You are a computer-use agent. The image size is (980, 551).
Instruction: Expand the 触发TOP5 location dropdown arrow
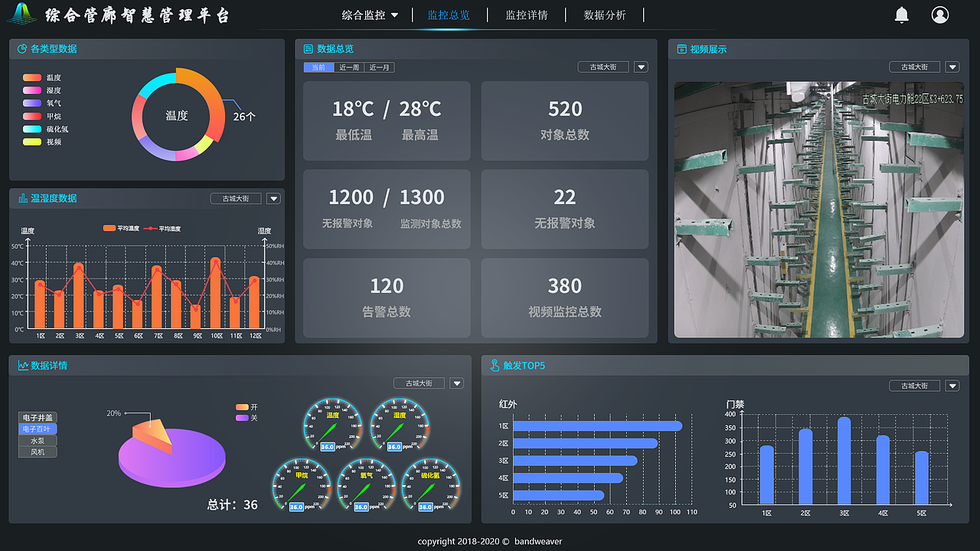pos(952,386)
